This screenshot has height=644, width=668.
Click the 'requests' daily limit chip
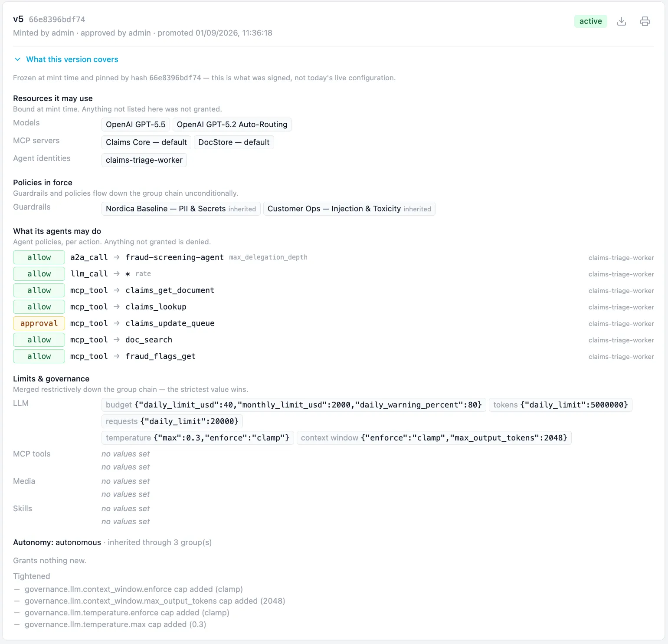click(172, 421)
